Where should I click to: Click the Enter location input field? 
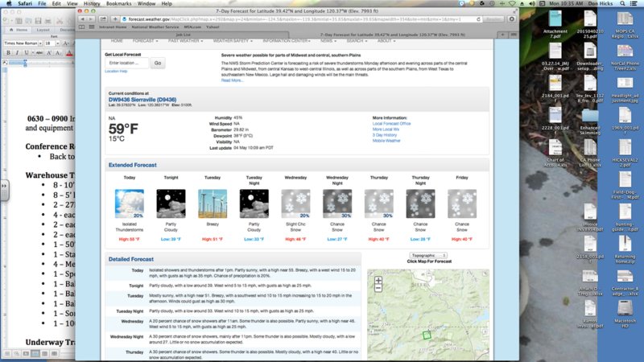tap(126, 64)
